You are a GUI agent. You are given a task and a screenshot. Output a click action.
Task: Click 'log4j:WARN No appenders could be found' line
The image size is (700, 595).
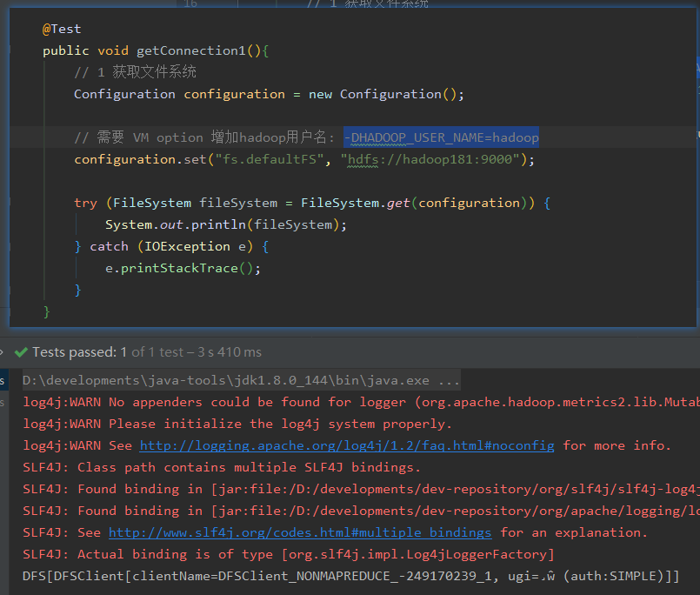click(361, 403)
